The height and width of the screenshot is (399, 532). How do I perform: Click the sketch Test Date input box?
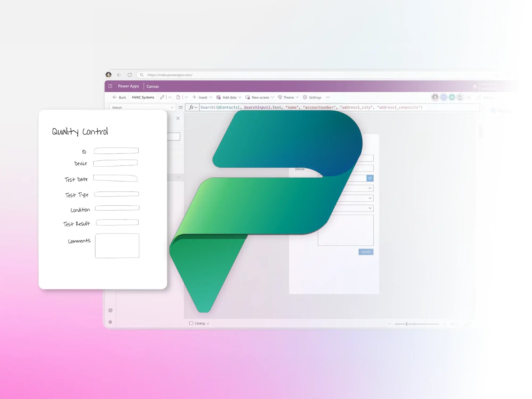point(115,178)
